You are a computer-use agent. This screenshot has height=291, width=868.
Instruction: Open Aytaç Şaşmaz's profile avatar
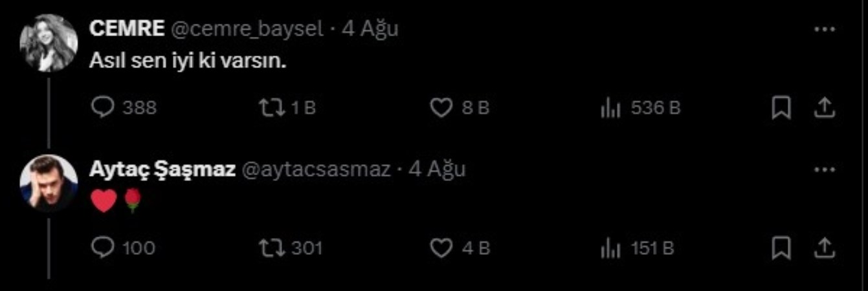49,183
